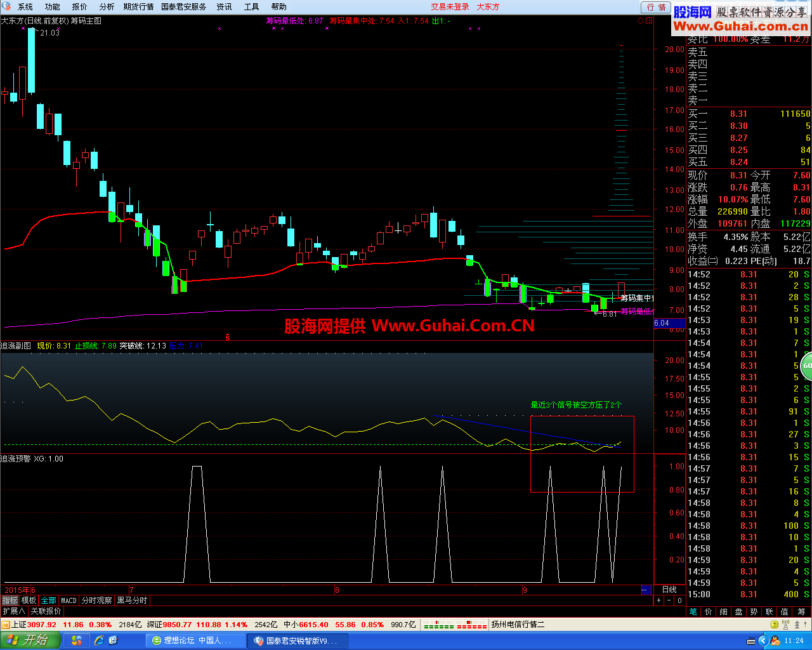
Task: Open the 分析 menu
Action: click(107, 7)
